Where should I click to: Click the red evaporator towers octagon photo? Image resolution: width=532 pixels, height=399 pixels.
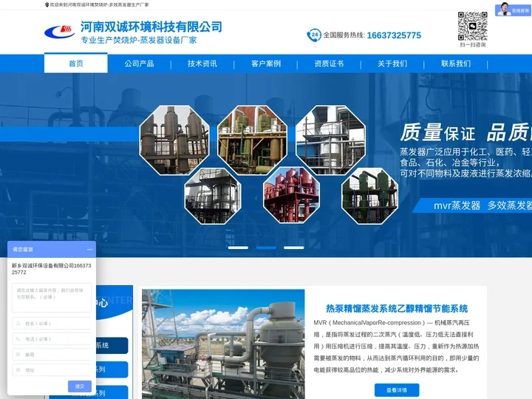(291, 196)
